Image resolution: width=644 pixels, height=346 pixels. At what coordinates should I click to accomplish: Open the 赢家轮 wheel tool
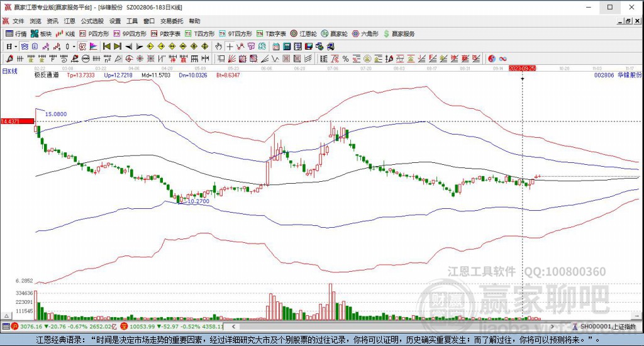[x=335, y=34]
